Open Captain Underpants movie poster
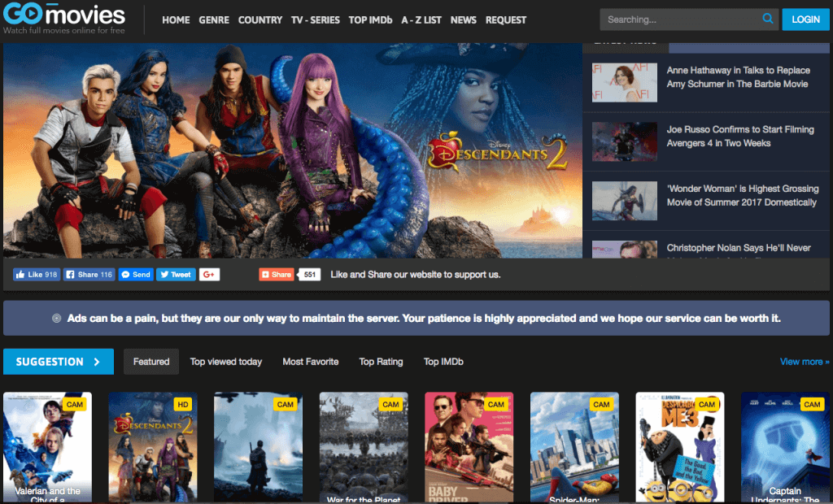833x504 pixels. click(x=785, y=447)
